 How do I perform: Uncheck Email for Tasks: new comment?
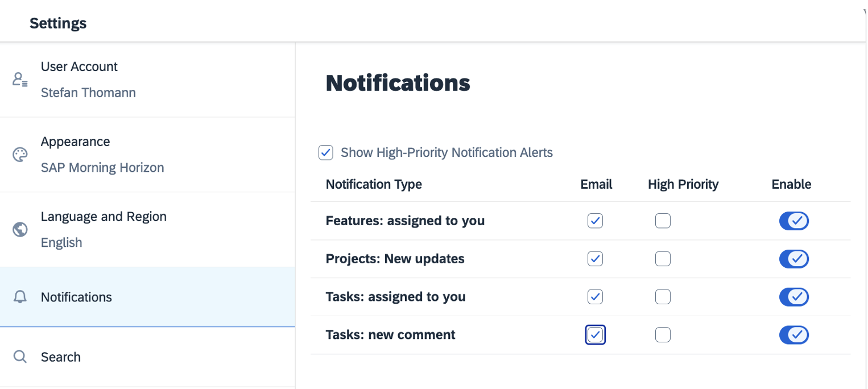pyautogui.click(x=595, y=335)
